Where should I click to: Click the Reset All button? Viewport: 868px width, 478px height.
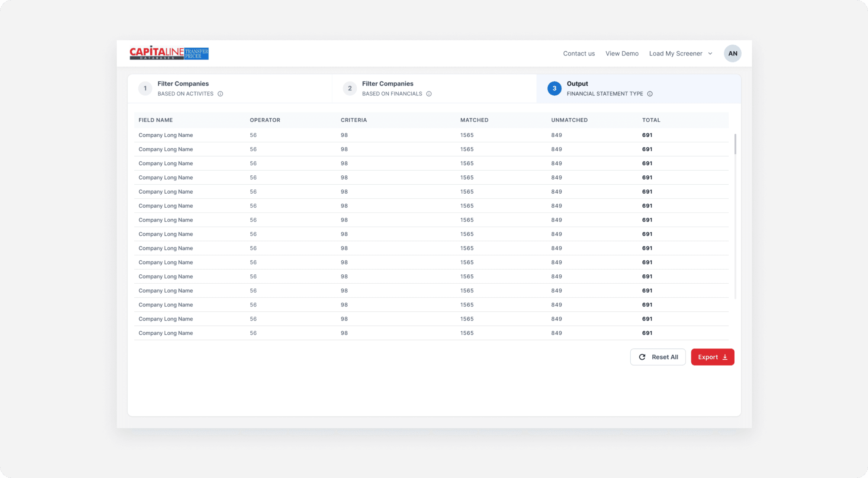658,357
